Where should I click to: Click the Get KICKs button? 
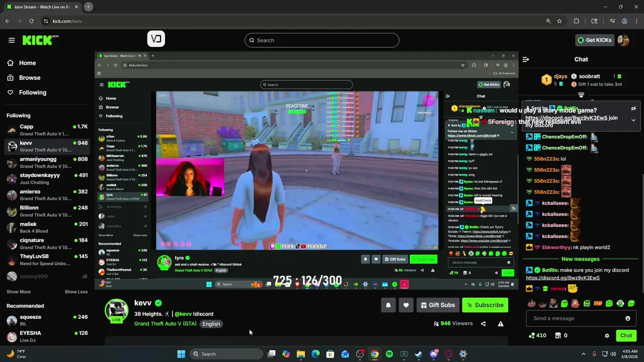(x=595, y=40)
